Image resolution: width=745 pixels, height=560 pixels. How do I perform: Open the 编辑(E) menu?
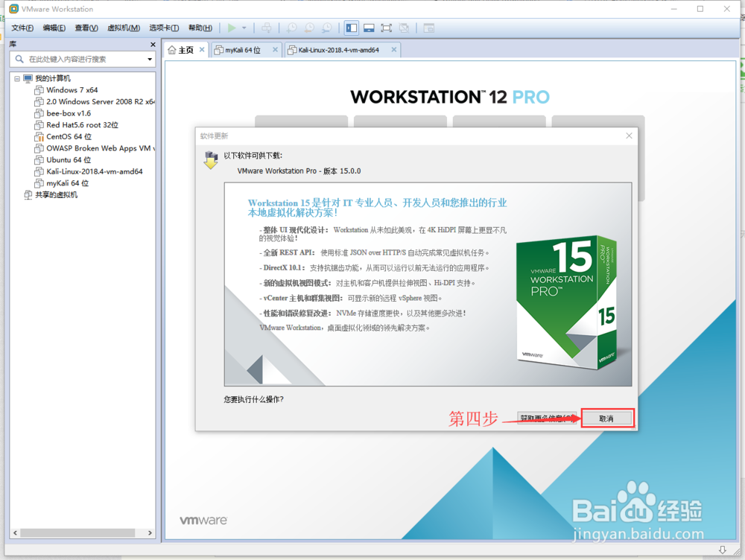[x=54, y=28]
